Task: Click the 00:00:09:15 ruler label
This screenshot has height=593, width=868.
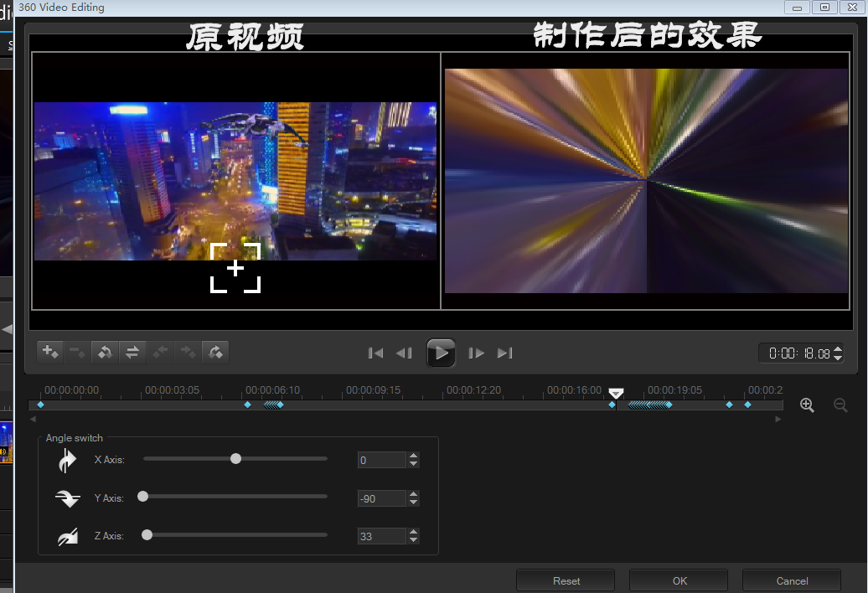Action: coord(373,390)
